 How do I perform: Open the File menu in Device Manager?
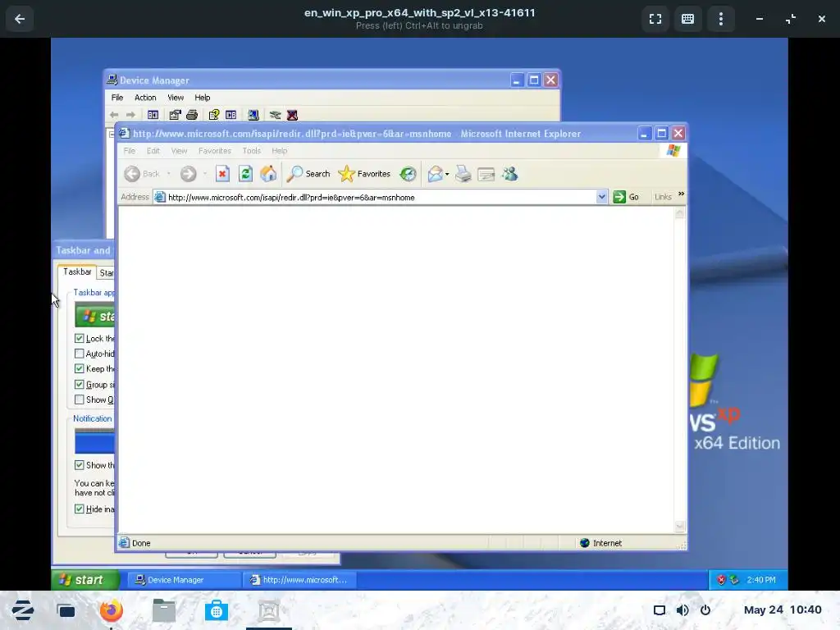117,98
